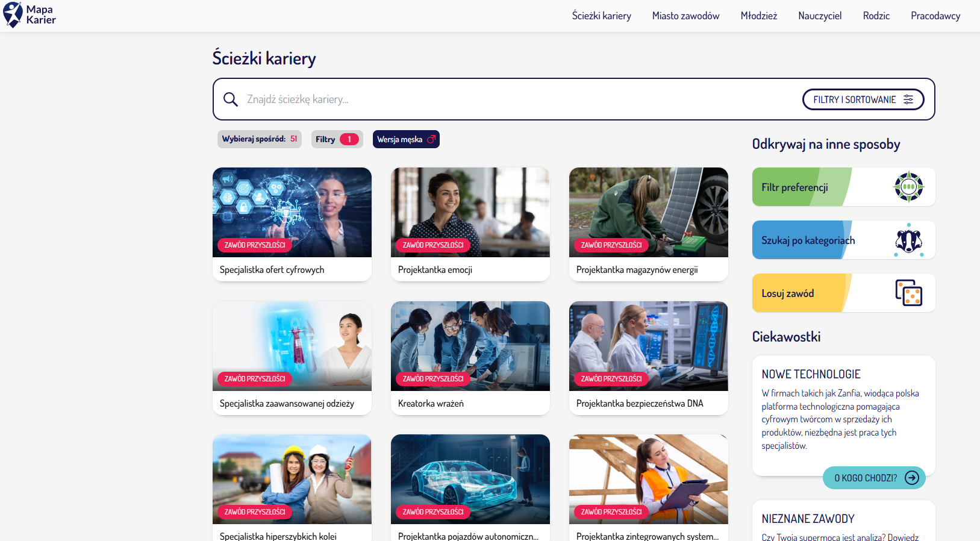Open the Ścieżki kariery menu item

601,16
